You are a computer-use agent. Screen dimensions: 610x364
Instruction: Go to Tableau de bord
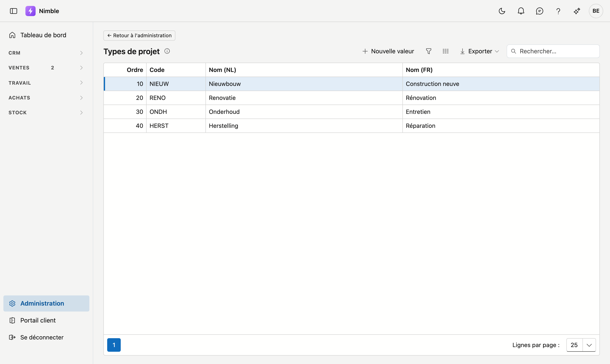pos(46,35)
